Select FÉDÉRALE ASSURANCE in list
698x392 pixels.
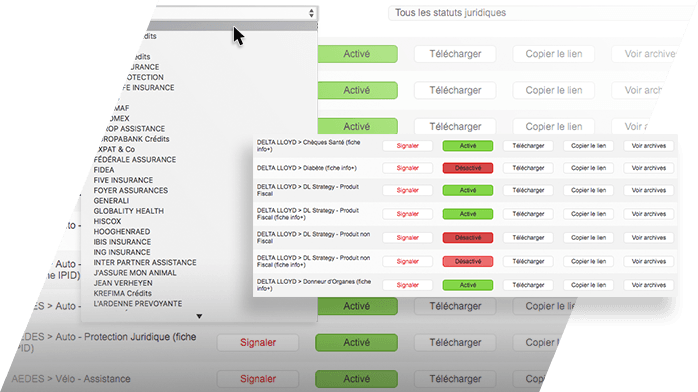135,160
